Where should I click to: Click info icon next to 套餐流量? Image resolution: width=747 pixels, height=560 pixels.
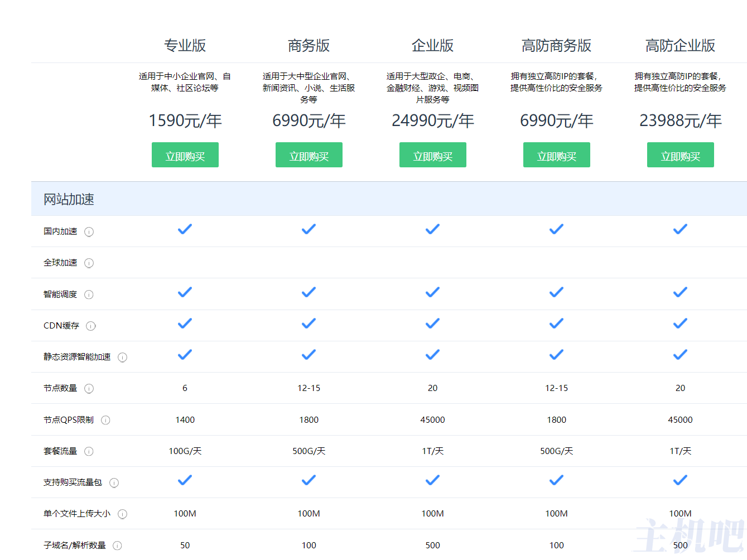(89, 451)
